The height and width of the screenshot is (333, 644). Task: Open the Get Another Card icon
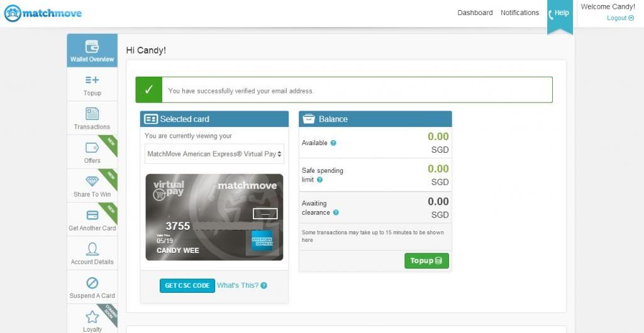[x=92, y=216]
